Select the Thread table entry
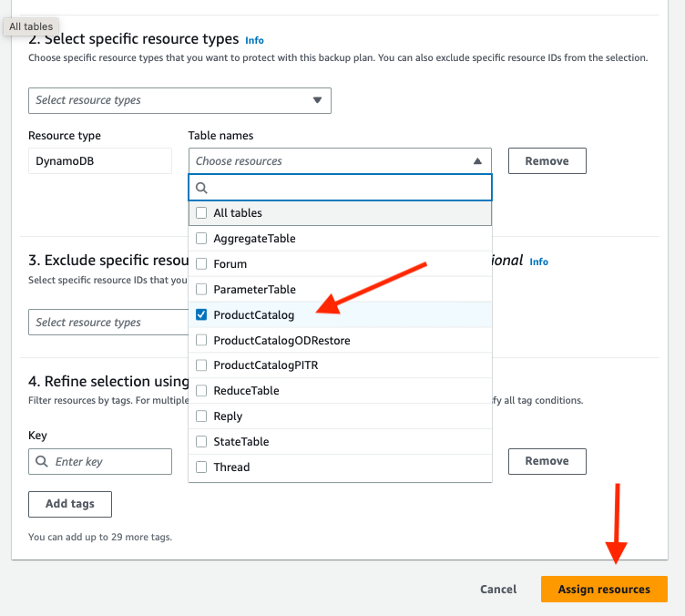 click(340, 467)
